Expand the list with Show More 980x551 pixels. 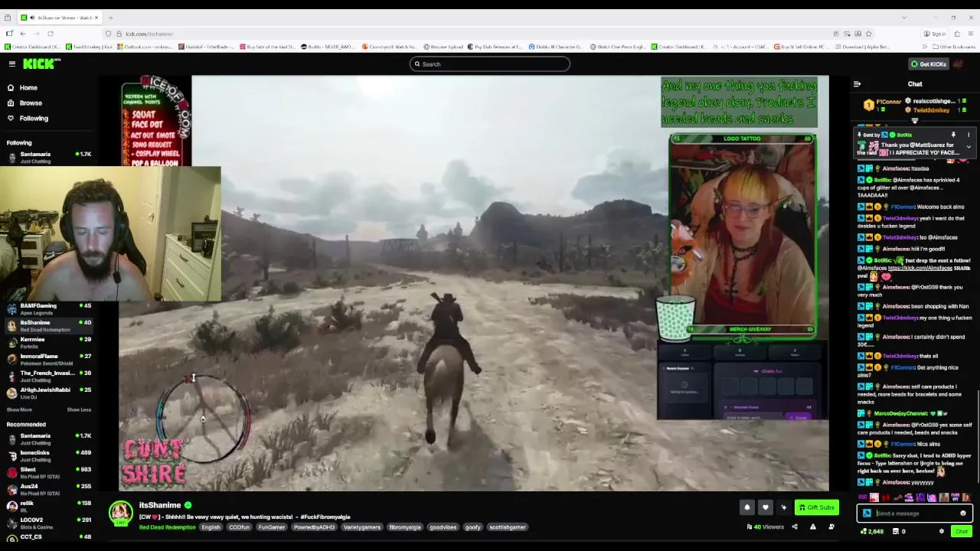[19, 409]
